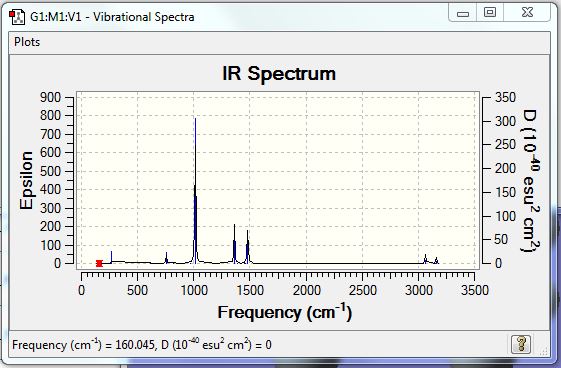561x368 pixels.
Task: Click the GaussView window title icon
Action: pos(17,17)
